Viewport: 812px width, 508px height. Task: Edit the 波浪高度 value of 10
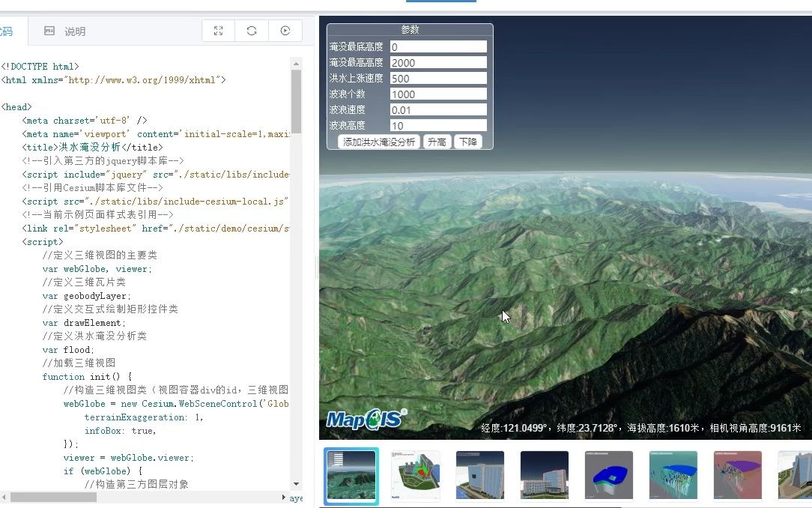(437, 124)
